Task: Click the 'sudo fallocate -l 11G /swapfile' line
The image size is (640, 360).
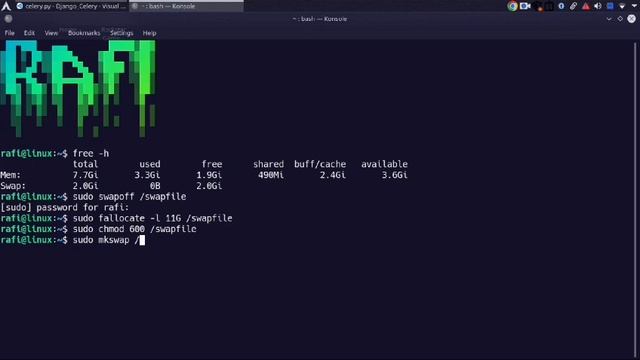Action: 152,218
